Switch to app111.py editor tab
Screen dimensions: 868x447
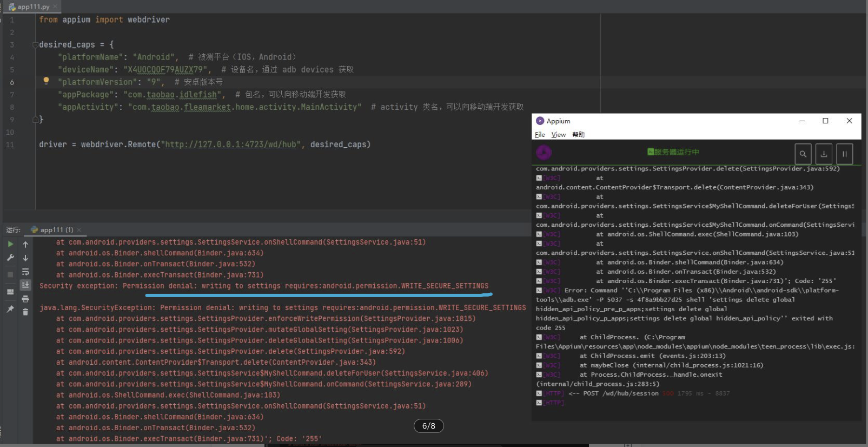click(x=31, y=6)
